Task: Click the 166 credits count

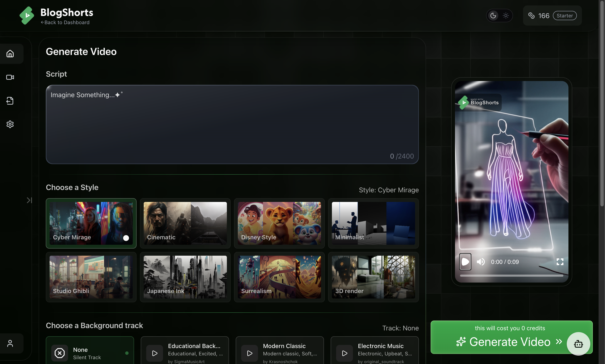Action: pyautogui.click(x=544, y=16)
